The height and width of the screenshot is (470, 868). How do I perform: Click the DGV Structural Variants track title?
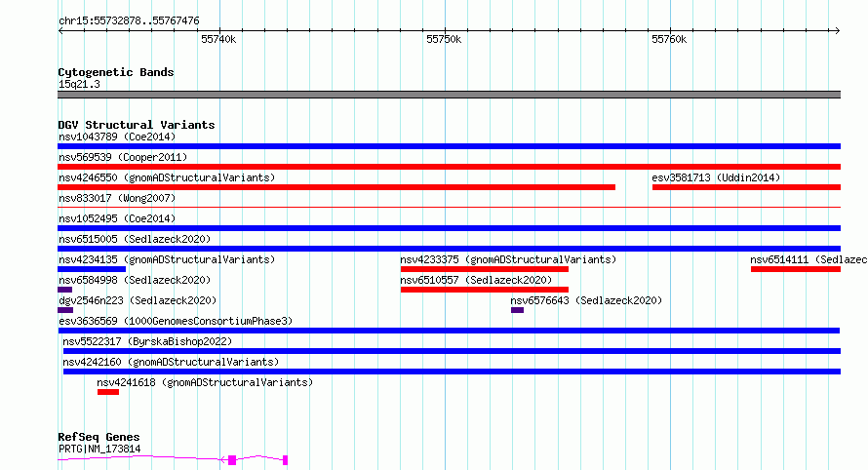pyautogui.click(x=137, y=125)
